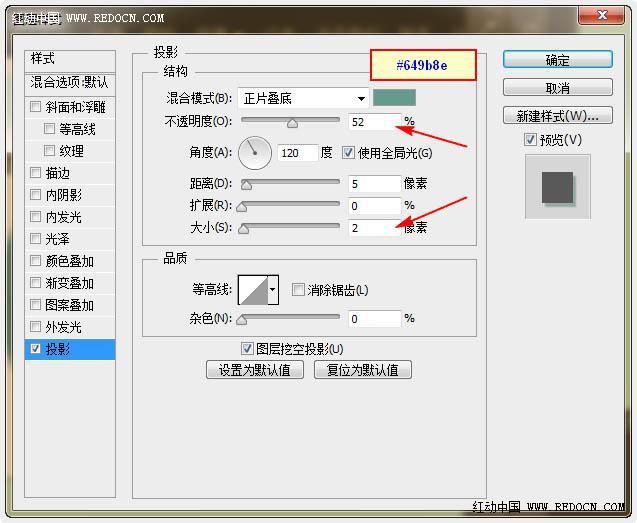Select the 样式 header in styles list
This screenshot has height=523, width=637.
point(70,59)
